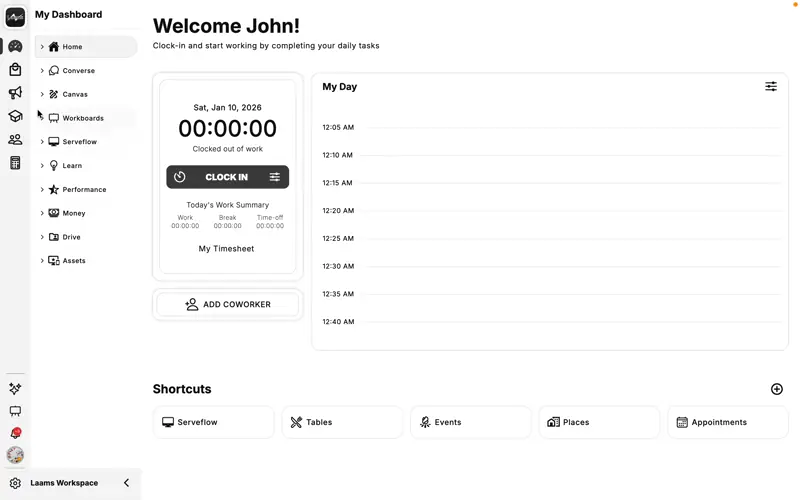Open clock-in options sliders icon
This screenshot has width=800, height=500.
[x=274, y=177]
